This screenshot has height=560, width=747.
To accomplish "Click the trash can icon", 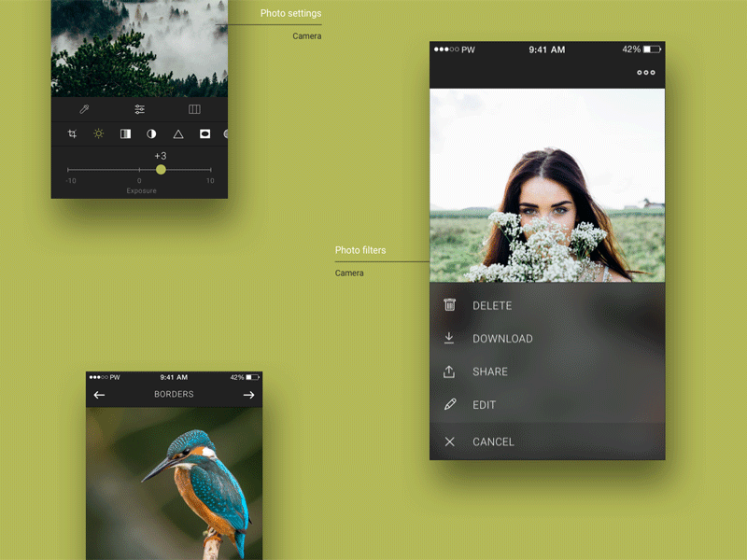I will coord(450,304).
